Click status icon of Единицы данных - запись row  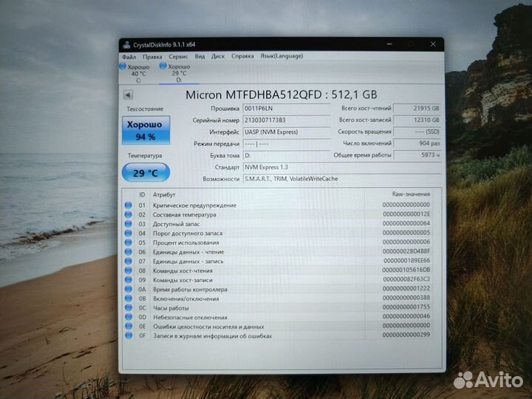[129, 262]
